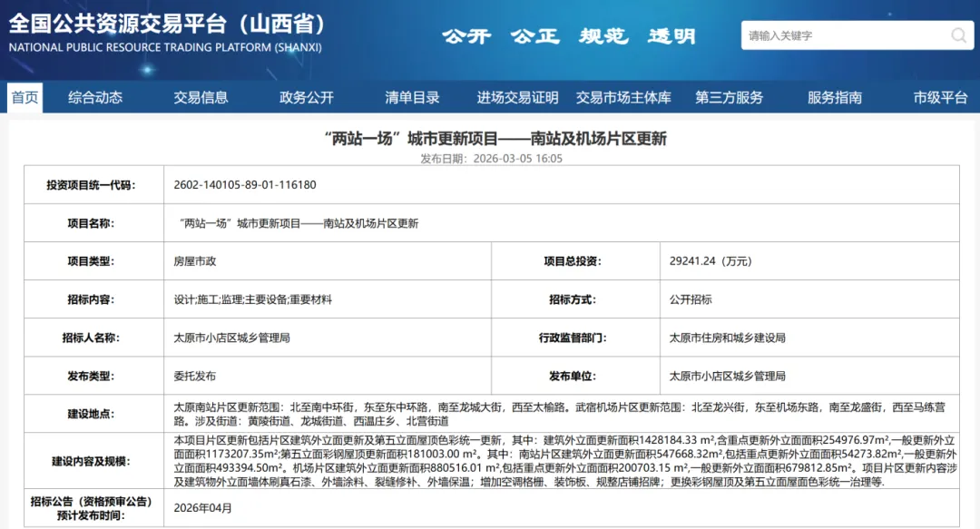This screenshot has height=529, width=980.
Task: Click the page heading “两站一场”城市更新项目
Action: [x=495, y=138]
